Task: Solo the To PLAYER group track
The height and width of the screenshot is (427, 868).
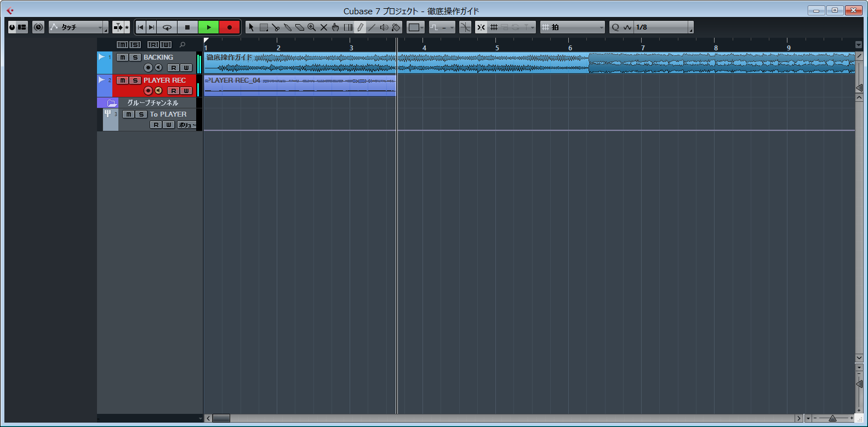Action: click(x=141, y=114)
